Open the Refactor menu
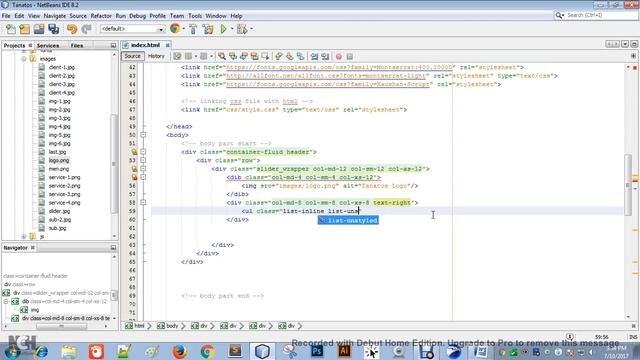Screen dimensions: 640x360 coord(101,16)
